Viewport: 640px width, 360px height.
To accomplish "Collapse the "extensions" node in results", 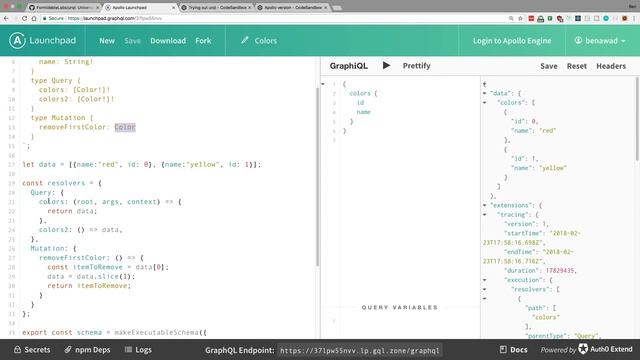I will (484, 205).
